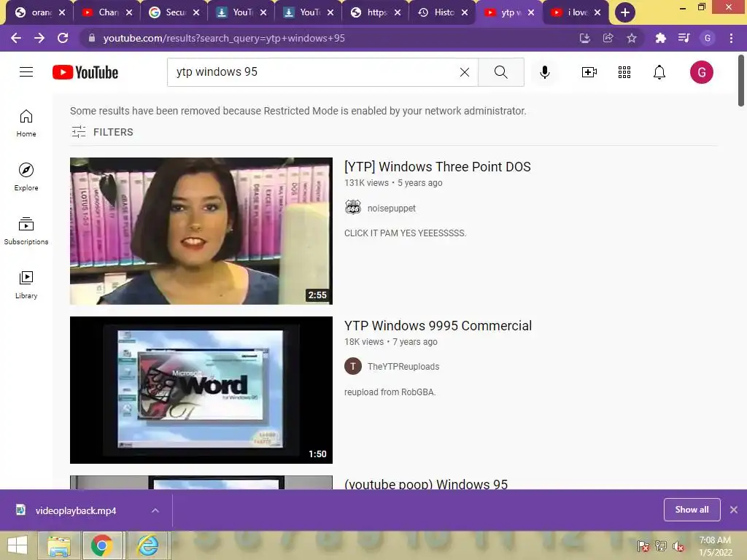Click the address bar URL
Screen dimensions: 747x560
point(224,38)
